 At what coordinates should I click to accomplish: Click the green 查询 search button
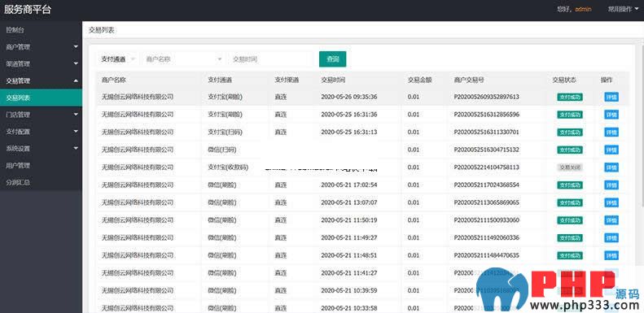333,59
